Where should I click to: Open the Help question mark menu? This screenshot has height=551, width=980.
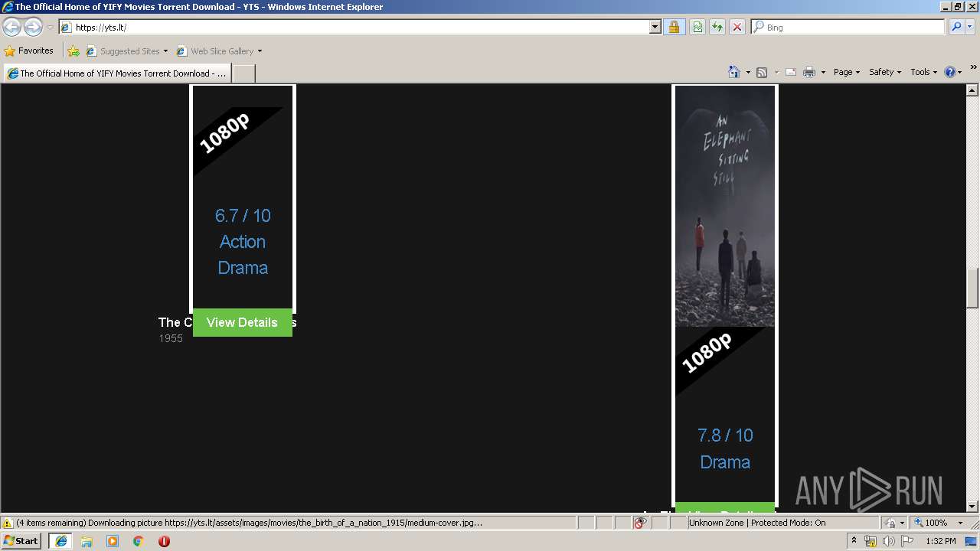pyautogui.click(x=953, y=72)
